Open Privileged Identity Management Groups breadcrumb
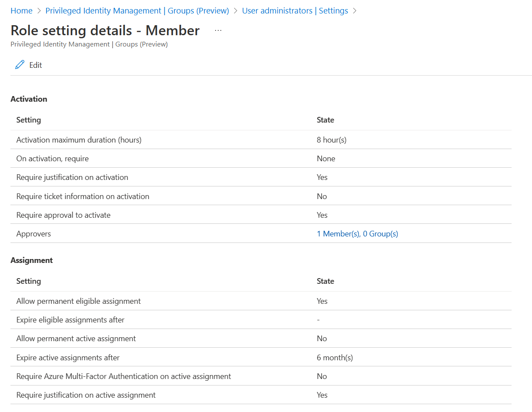Viewport: 532px width, 412px height. pyautogui.click(x=137, y=11)
